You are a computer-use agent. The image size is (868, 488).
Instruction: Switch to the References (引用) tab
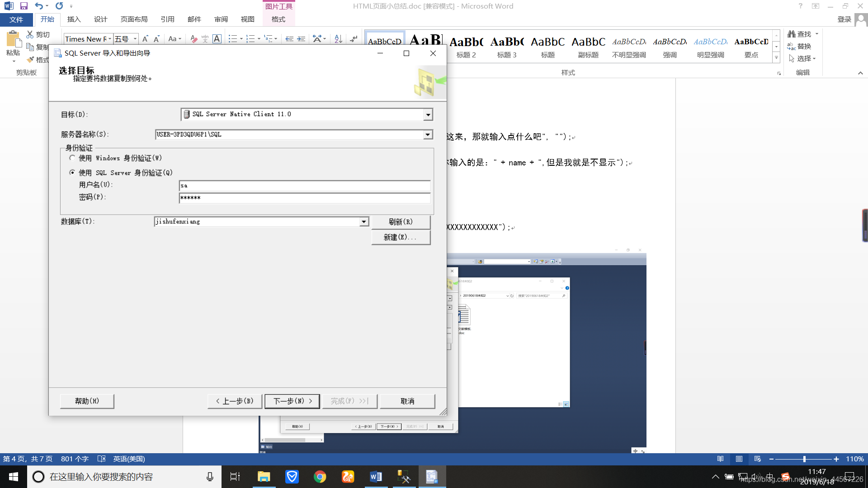point(167,19)
